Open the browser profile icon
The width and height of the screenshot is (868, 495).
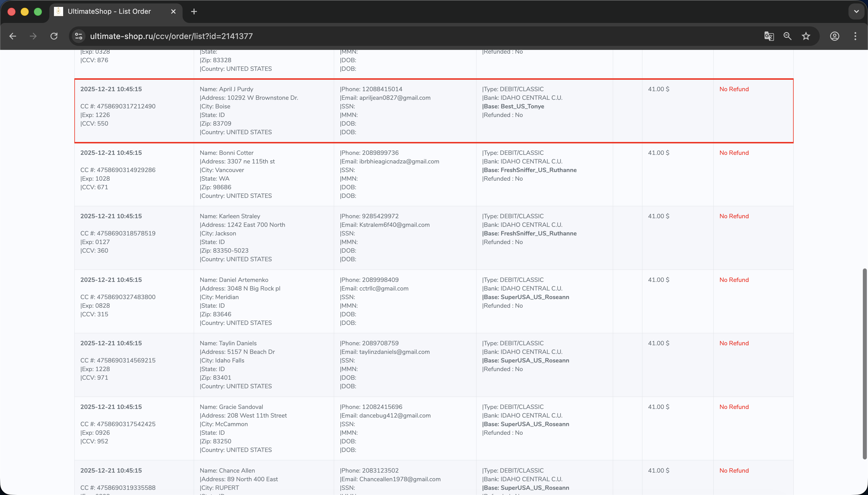834,36
